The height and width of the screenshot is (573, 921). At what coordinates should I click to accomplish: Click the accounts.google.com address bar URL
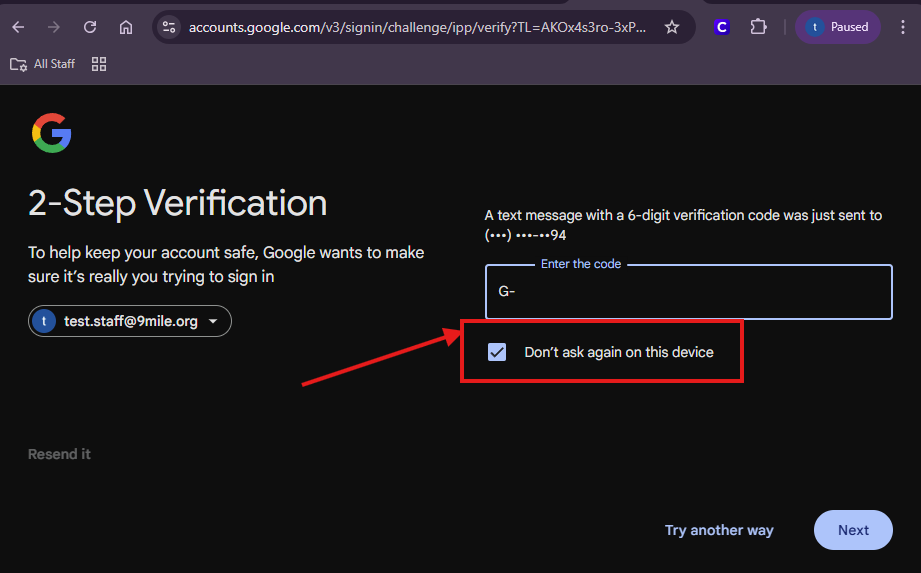coord(417,27)
